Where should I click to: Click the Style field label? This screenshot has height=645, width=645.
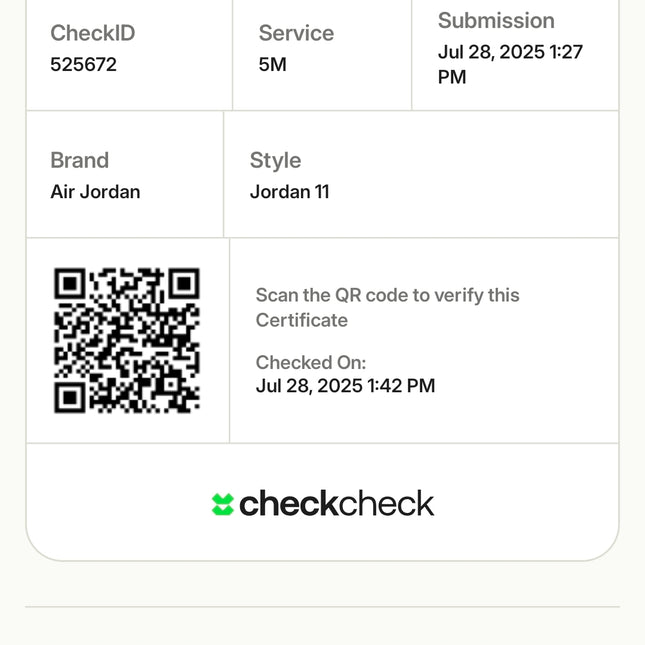point(275,160)
